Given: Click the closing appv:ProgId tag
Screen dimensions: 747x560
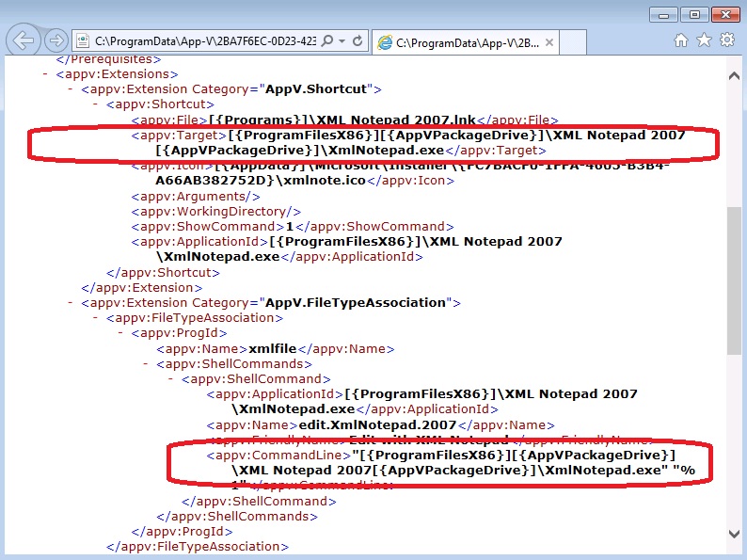Looking at the screenshot, I should (x=182, y=532).
